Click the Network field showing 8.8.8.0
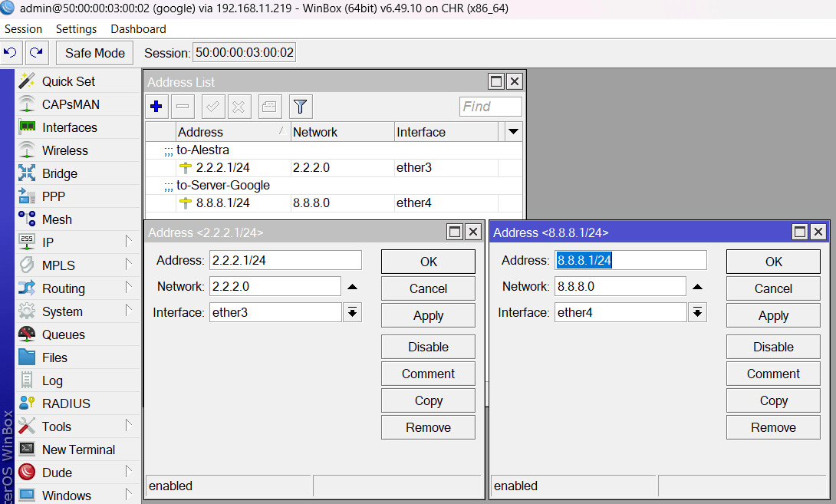The height and width of the screenshot is (504, 836). [x=620, y=286]
